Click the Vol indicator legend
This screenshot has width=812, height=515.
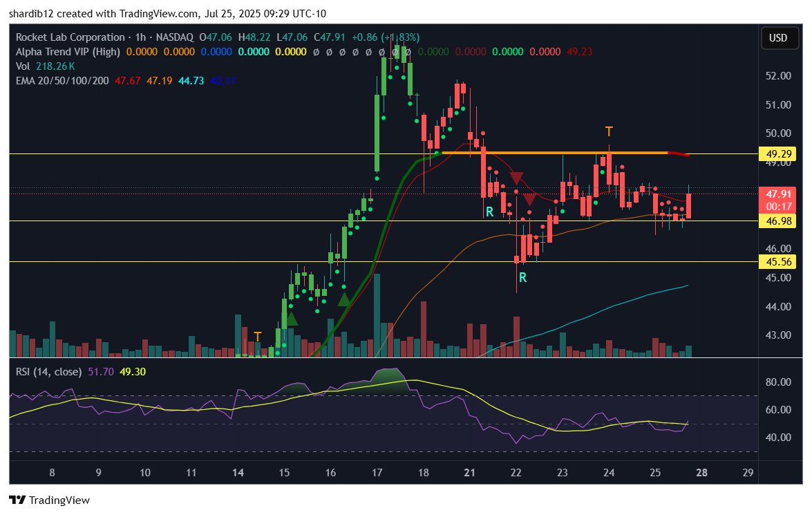(x=23, y=66)
